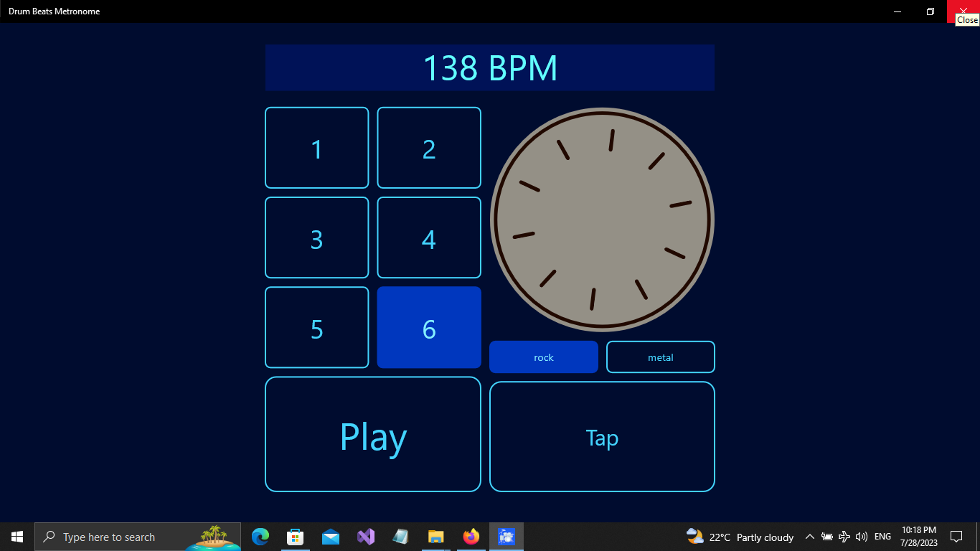Select beat pattern 5
The height and width of the screenshot is (551, 980).
click(316, 327)
